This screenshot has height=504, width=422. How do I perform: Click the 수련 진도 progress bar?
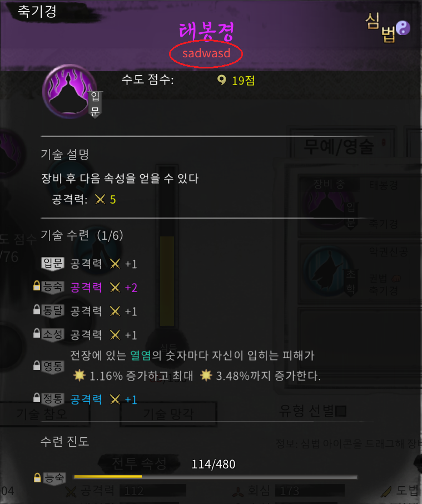[x=216, y=477]
